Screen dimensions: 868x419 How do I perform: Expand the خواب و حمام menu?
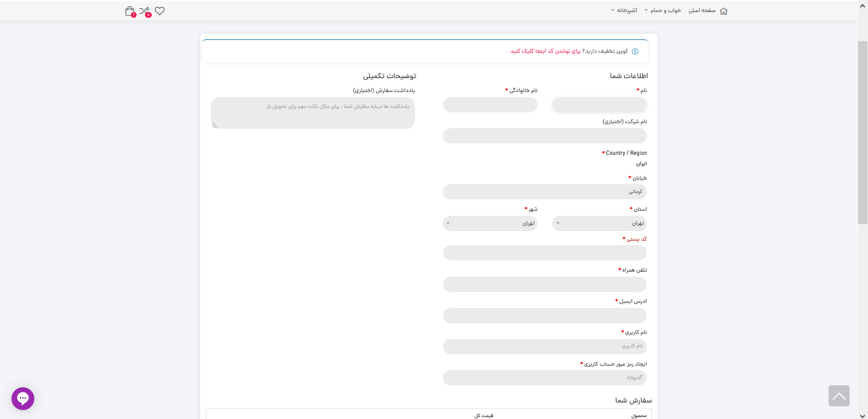664,11
